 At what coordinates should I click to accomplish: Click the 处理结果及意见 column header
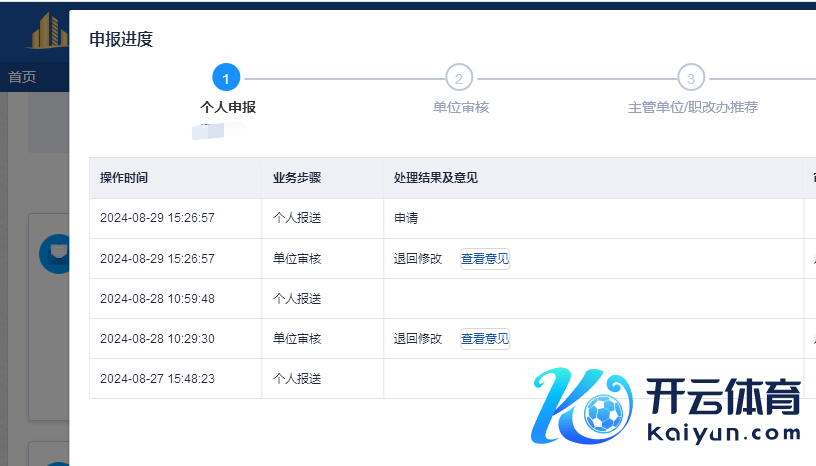435,178
